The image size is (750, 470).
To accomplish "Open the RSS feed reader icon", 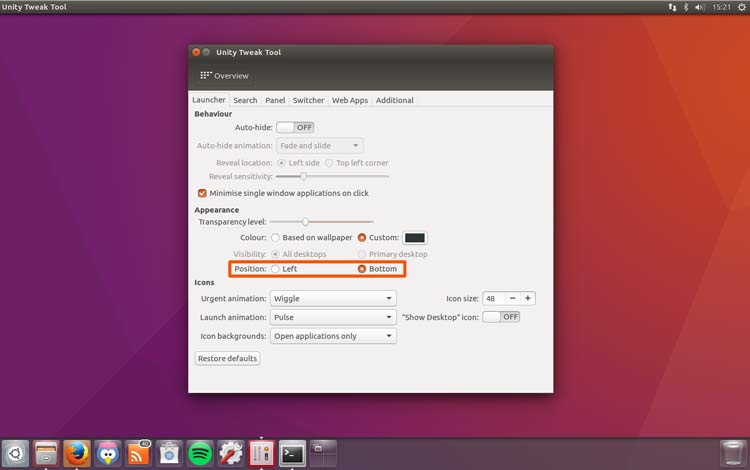I will (138, 453).
